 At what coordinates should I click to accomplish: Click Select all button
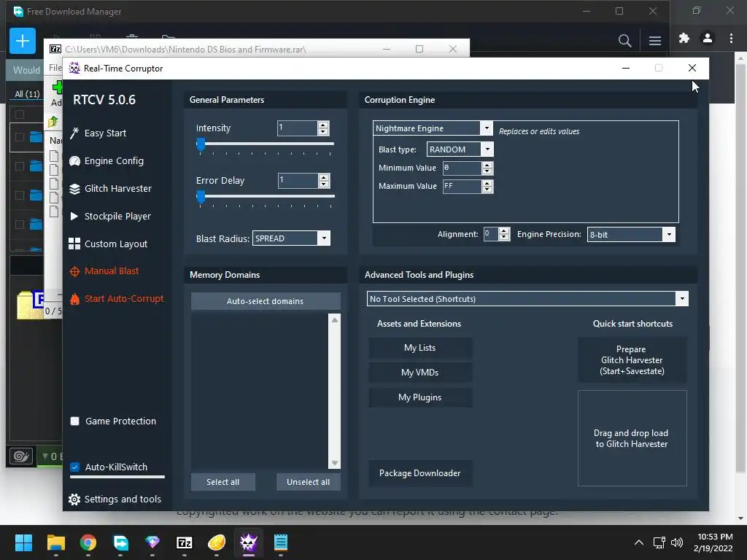[x=223, y=482]
